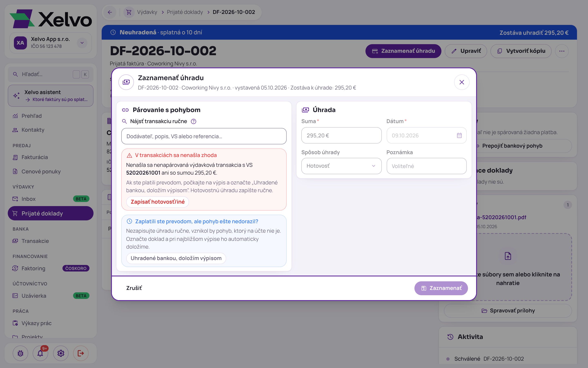The height and width of the screenshot is (368, 588).
Task: Open Prehľad in the sidebar
Action: click(x=51, y=116)
